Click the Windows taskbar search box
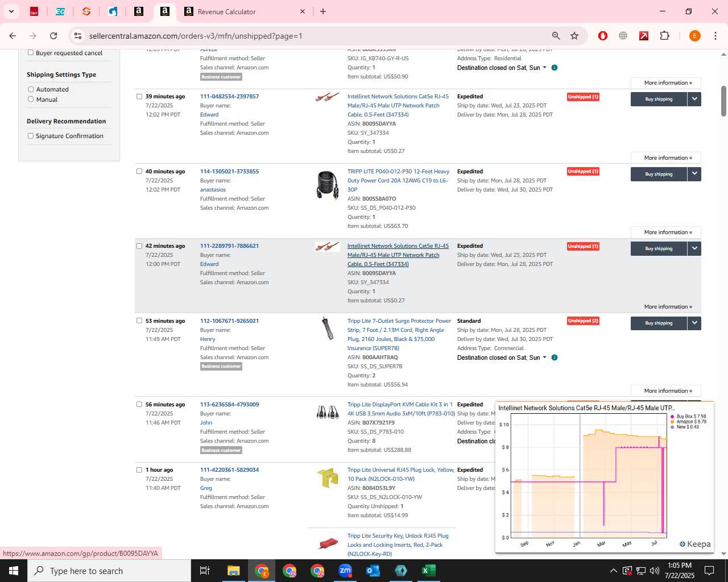Screen dimensions: 728x582 pyautogui.click(x=109, y=571)
